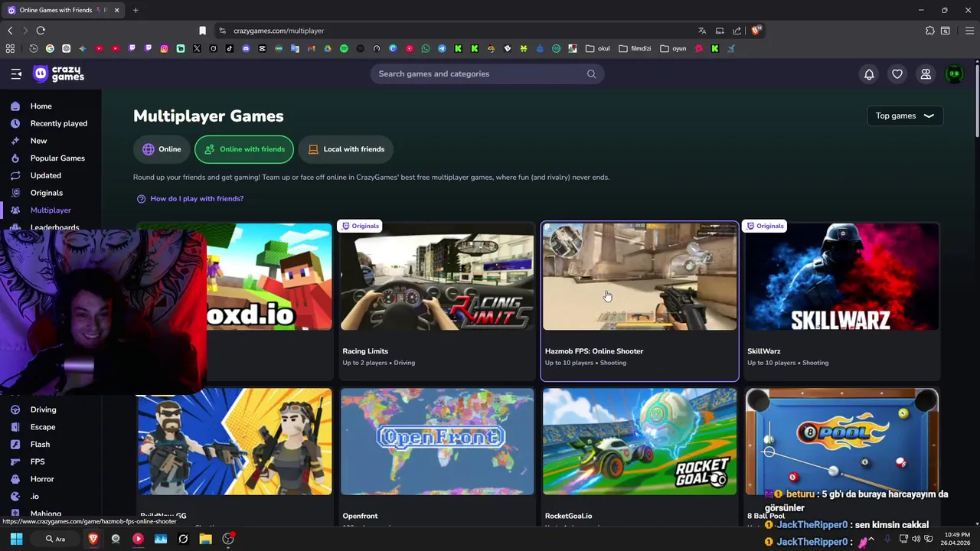Open the OpenFront world map thumbnail
This screenshot has width=980, height=551.
pyautogui.click(x=437, y=442)
